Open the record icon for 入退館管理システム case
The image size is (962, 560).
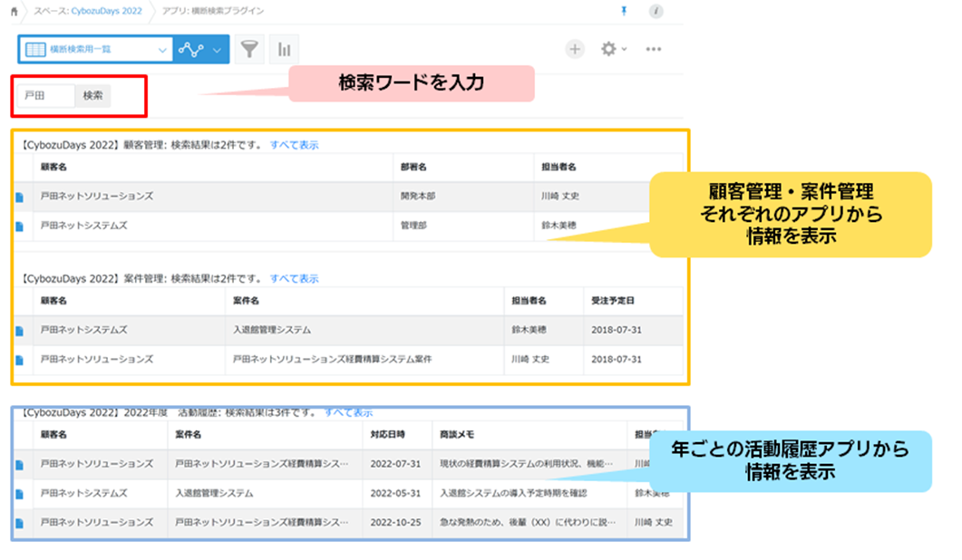pos(18,329)
